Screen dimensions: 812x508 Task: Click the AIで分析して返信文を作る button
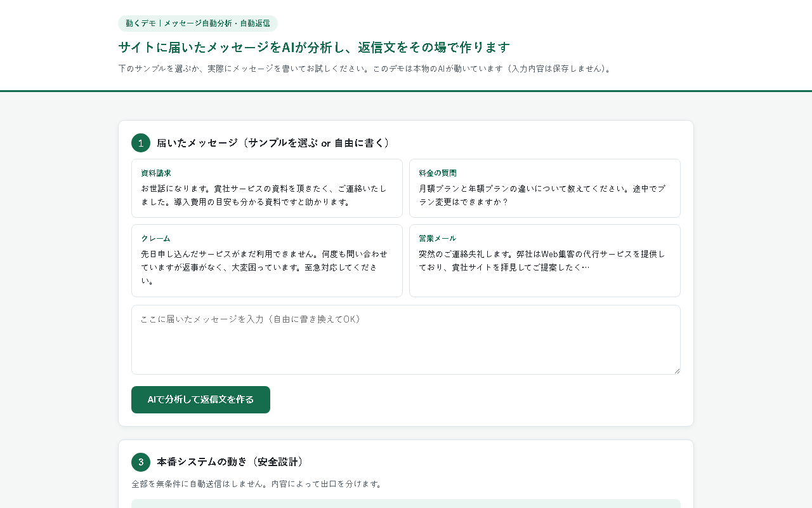(x=200, y=399)
